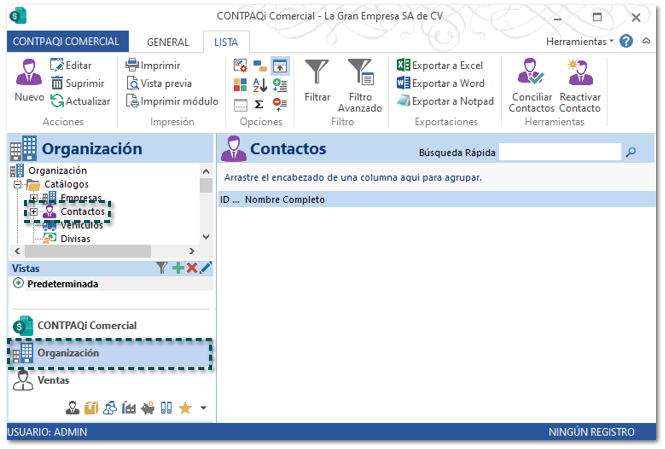Click the factory icon in bottom bar

129,408
